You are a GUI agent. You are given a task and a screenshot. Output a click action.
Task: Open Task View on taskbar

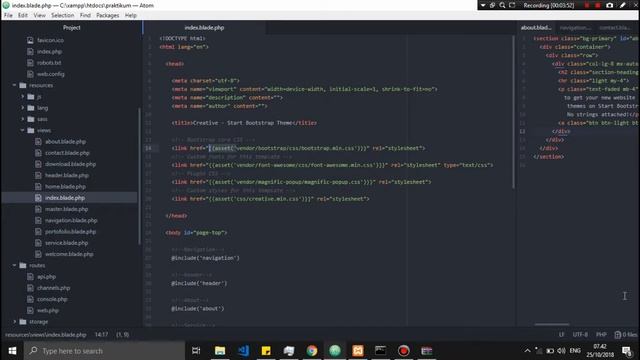pyautogui.click(x=196, y=351)
